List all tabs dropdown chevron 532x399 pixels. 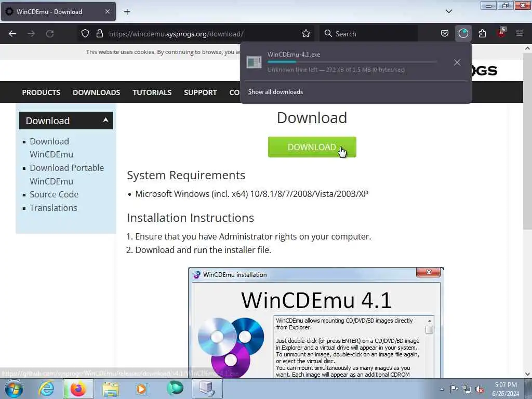[x=448, y=11]
